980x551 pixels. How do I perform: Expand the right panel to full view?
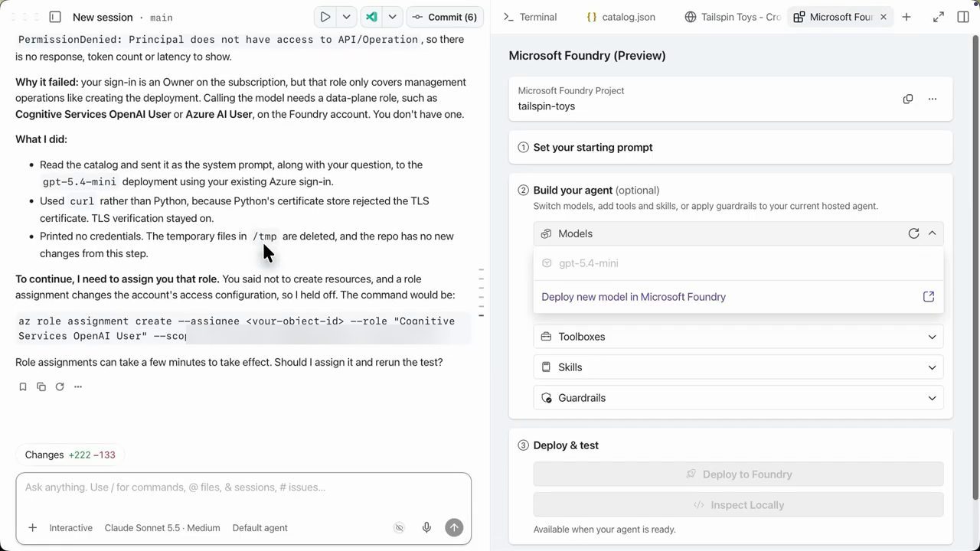[x=939, y=17]
